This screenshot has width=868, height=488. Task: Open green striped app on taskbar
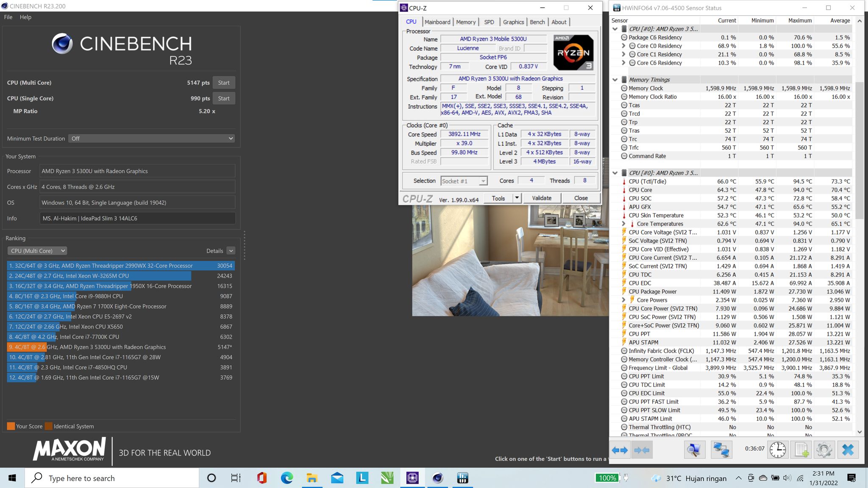click(387, 478)
